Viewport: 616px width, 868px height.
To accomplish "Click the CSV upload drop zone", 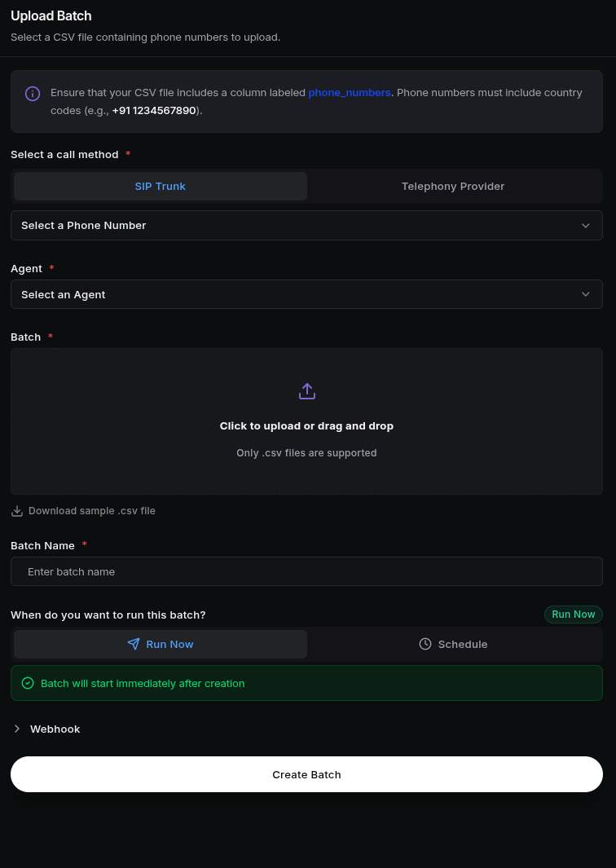I will 306,421.
